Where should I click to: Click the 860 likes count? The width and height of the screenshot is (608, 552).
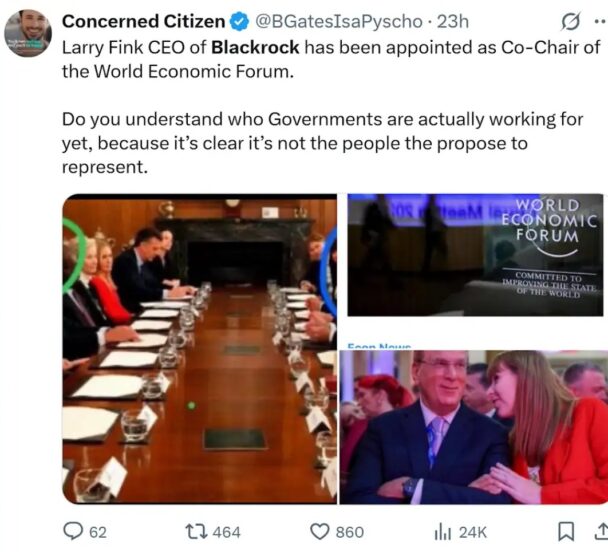click(350, 532)
